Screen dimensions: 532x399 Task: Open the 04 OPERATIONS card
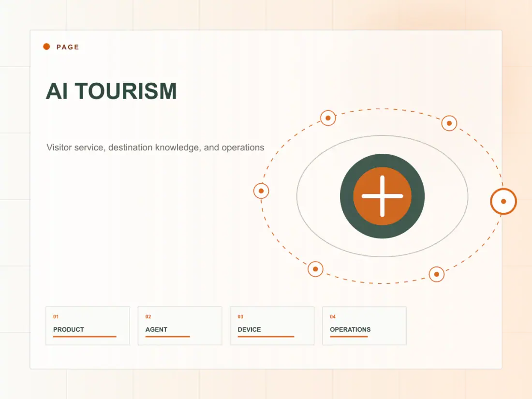364,325
